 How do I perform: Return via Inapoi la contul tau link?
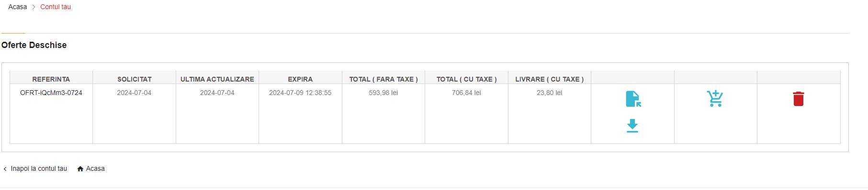tap(39, 169)
